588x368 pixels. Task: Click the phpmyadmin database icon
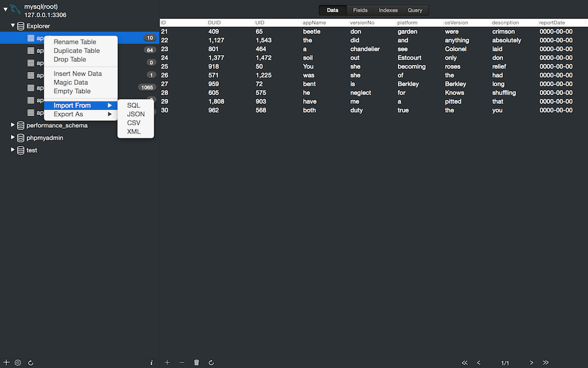coord(21,138)
